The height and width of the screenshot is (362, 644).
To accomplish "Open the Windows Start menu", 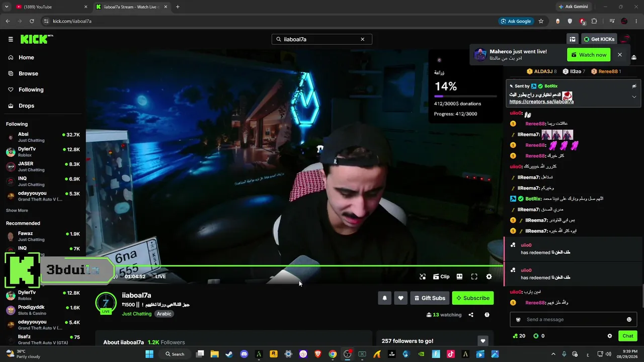I will coord(149,354).
